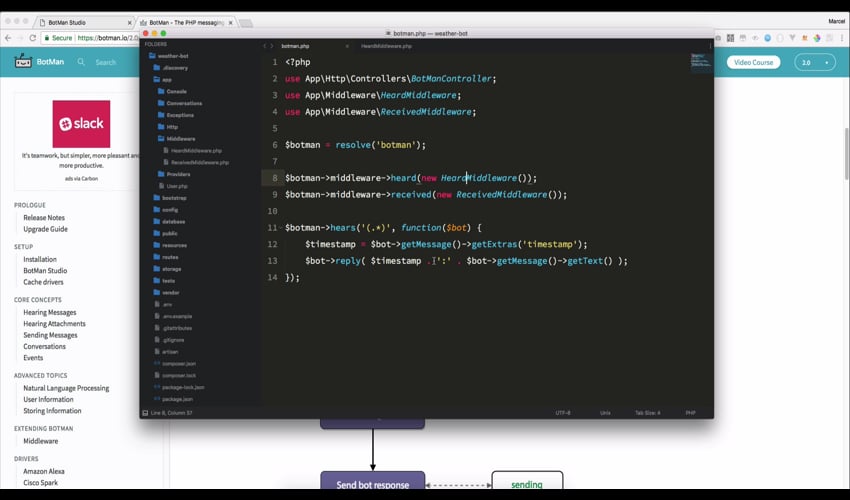Expand the bootstrap folder

point(170,198)
